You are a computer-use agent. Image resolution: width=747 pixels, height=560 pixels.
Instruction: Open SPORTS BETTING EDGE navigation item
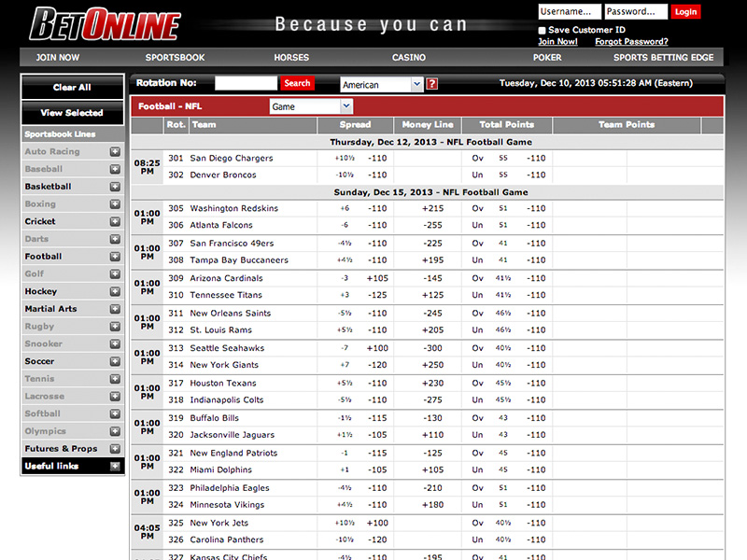(x=663, y=58)
